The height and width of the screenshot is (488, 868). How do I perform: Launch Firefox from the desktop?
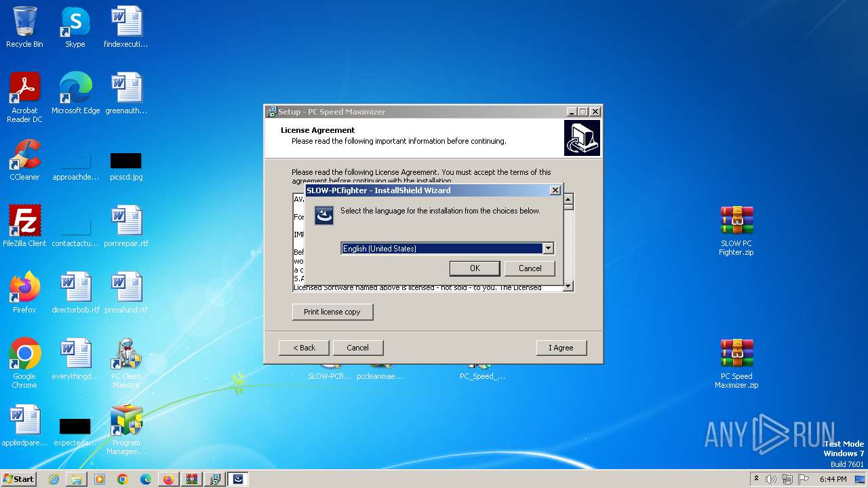(24, 293)
